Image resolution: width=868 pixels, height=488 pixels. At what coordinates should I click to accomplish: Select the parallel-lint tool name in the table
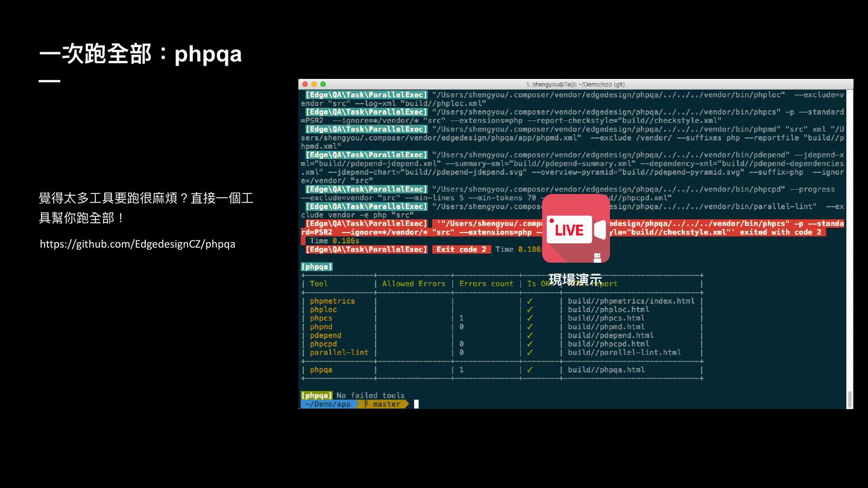click(339, 352)
